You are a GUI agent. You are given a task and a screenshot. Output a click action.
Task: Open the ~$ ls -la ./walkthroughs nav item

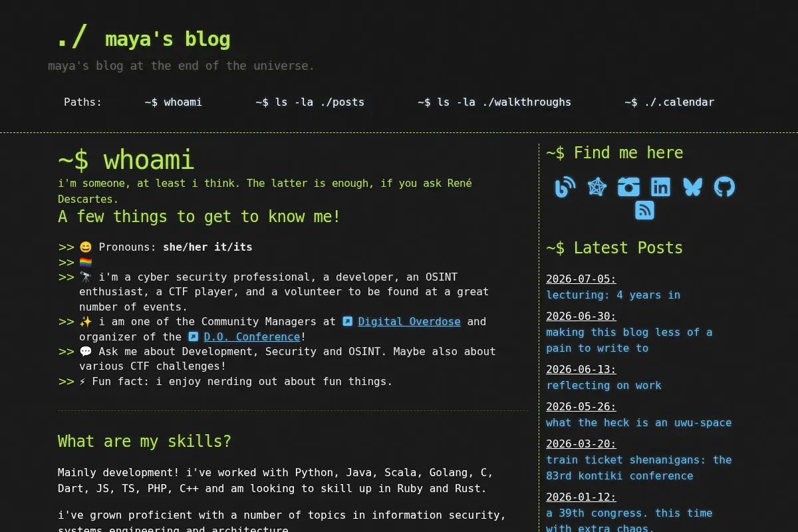click(494, 102)
